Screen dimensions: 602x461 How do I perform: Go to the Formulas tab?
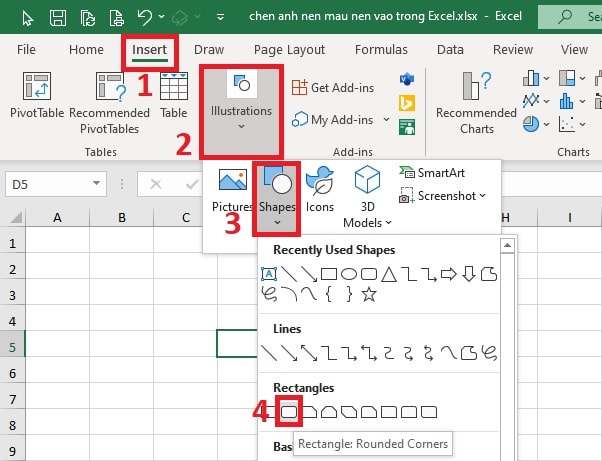(x=381, y=50)
